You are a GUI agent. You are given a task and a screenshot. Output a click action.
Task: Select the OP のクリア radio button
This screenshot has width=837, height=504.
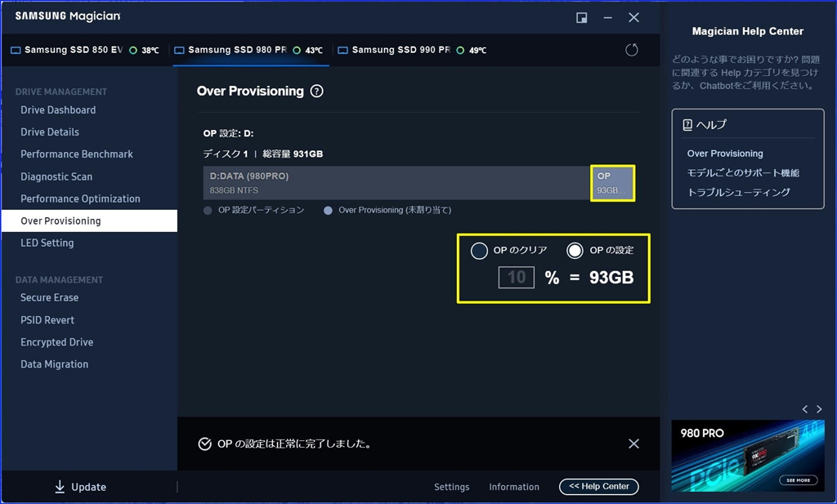click(479, 251)
